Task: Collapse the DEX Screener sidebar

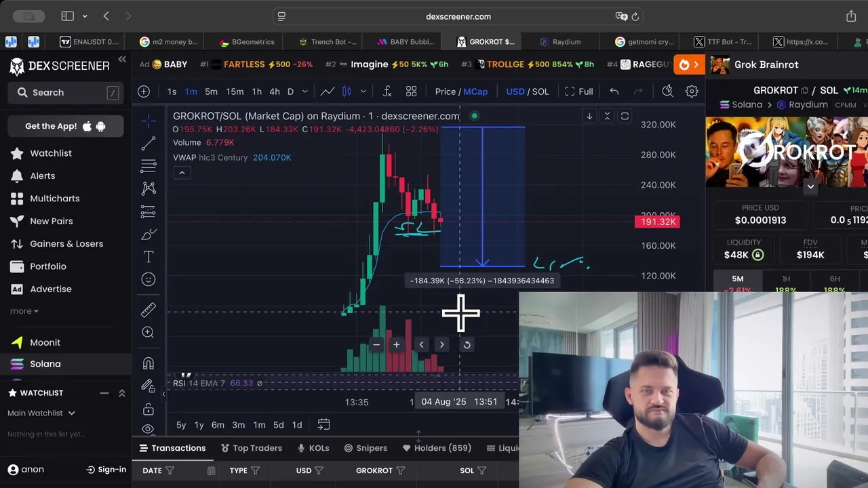Action: pyautogui.click(x=122, y=60)
